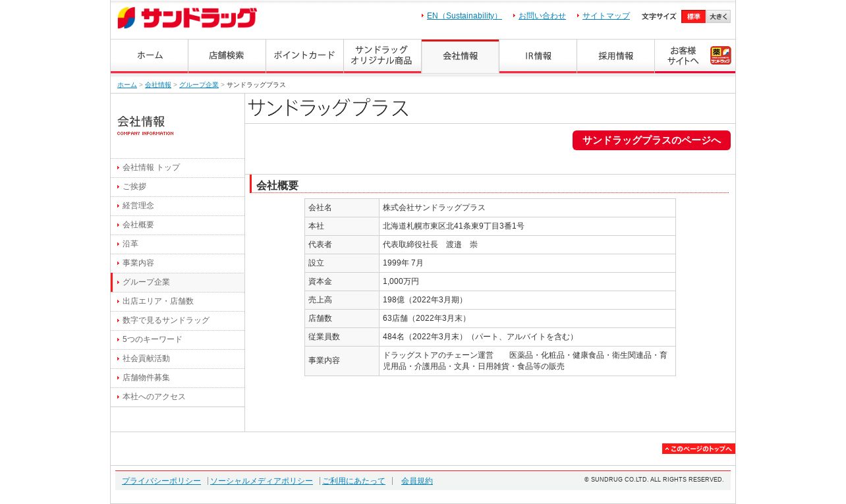
Task: Set font size to 標準
Action: pyautogui.click(x=693, y=16)
